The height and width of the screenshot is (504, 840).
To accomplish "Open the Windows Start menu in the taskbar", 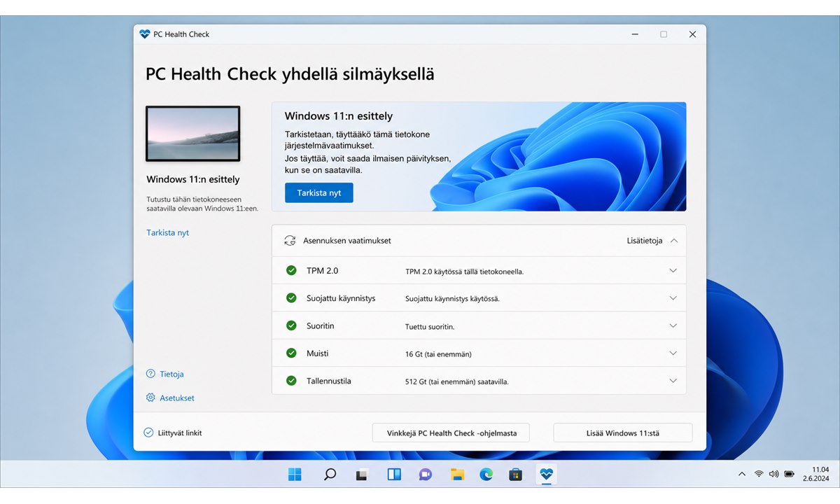I will point(295,475).
